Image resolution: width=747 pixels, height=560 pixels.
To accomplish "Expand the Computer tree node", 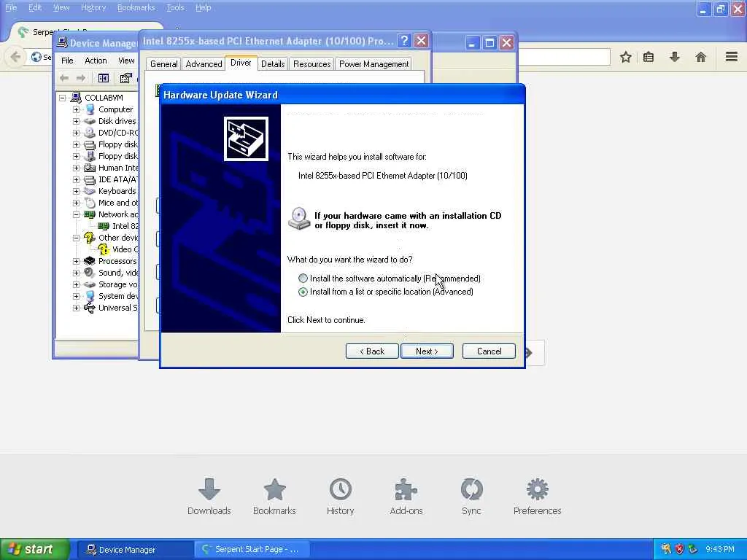I will pyautogui.click(x=76, y=109).
